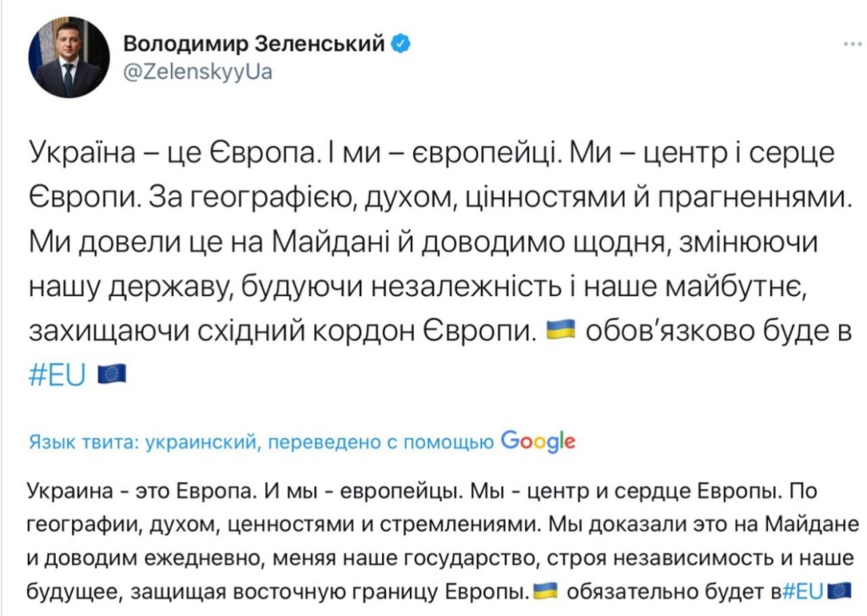867x616 pixels.
Task: Click the display name Володимир Зеленський
Action: [x=257, y=44]
